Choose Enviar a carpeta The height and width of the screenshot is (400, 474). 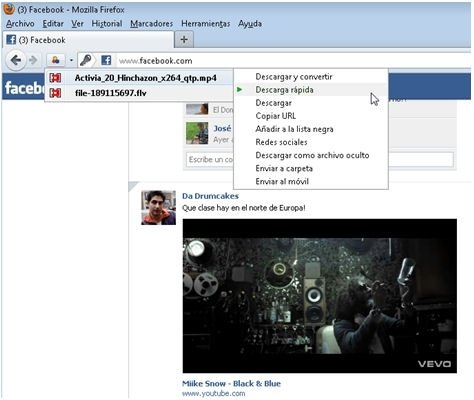[311, 168]
